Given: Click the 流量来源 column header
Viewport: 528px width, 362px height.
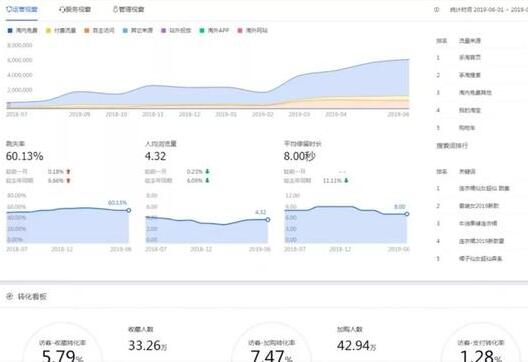Looking at the screenshot, I should (470, 41).
